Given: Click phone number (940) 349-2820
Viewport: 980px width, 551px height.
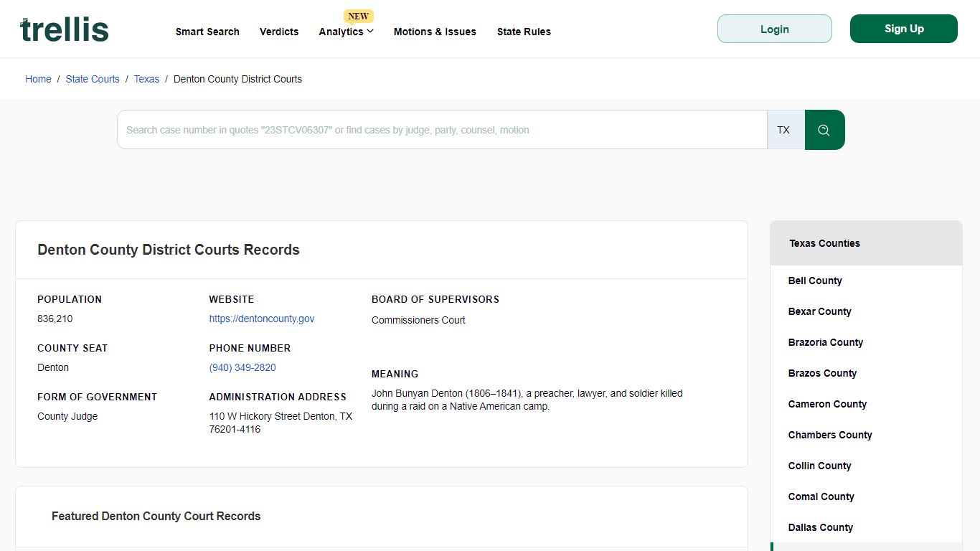Looking at the screenshot, I should [242, 367].
